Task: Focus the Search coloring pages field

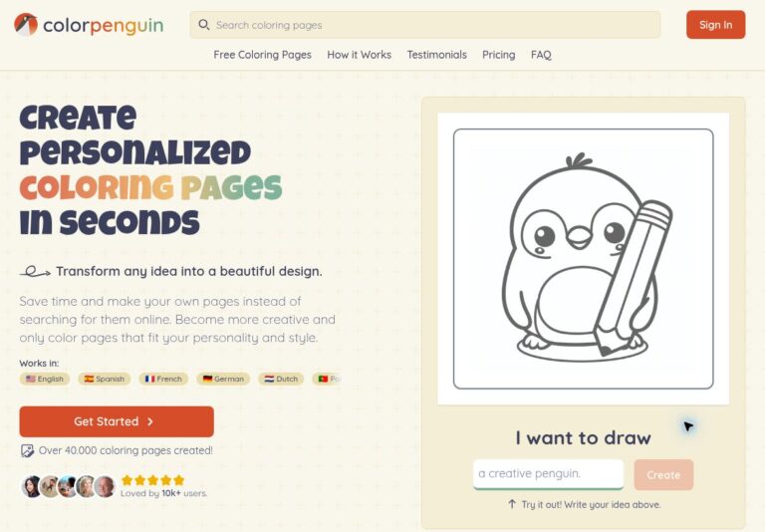Action: 425,24
